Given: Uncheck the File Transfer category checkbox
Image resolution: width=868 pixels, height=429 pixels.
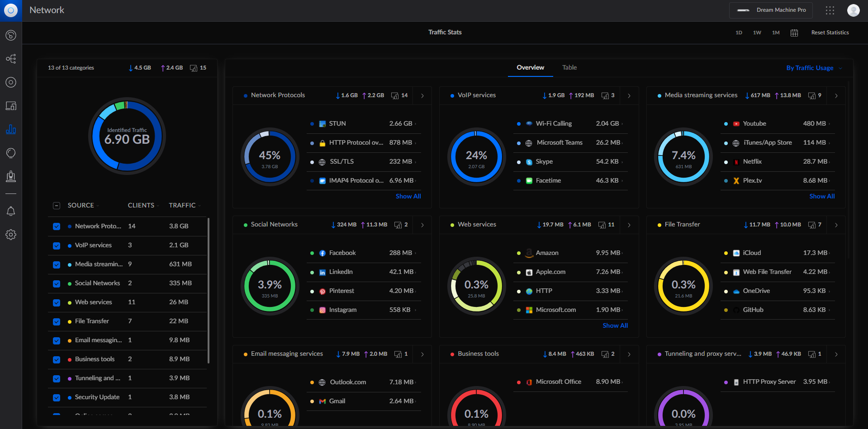Looking at the screenshot, I should pos(57,321).
